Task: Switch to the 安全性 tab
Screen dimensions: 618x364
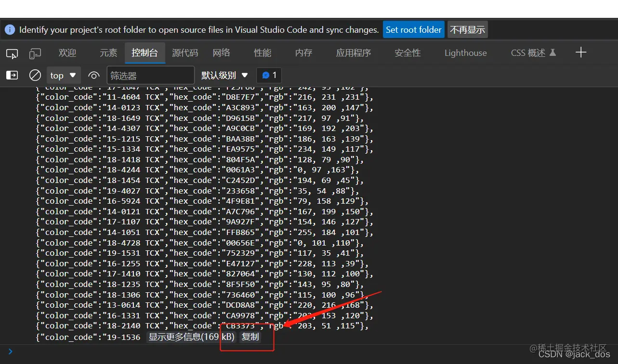Action: click(x=408, y=53)
